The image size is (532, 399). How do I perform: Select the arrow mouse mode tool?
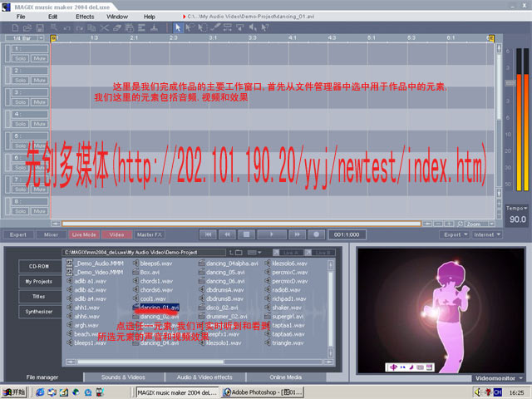click(x=178, y=27)
